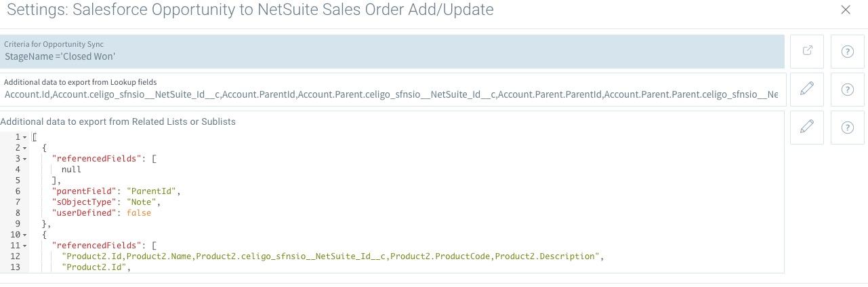Click the Additional data from Lookup fields input
868x287 pixels.
(392, 90)
